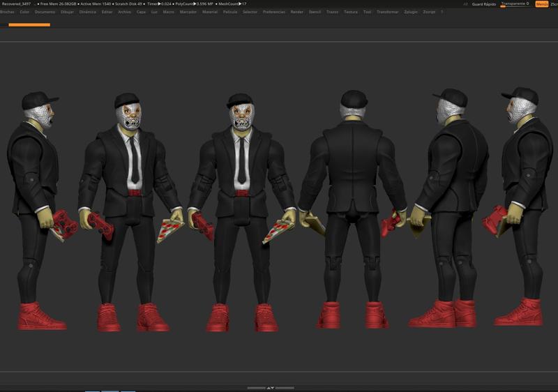Open the Render menu

[x=297, y=12]
